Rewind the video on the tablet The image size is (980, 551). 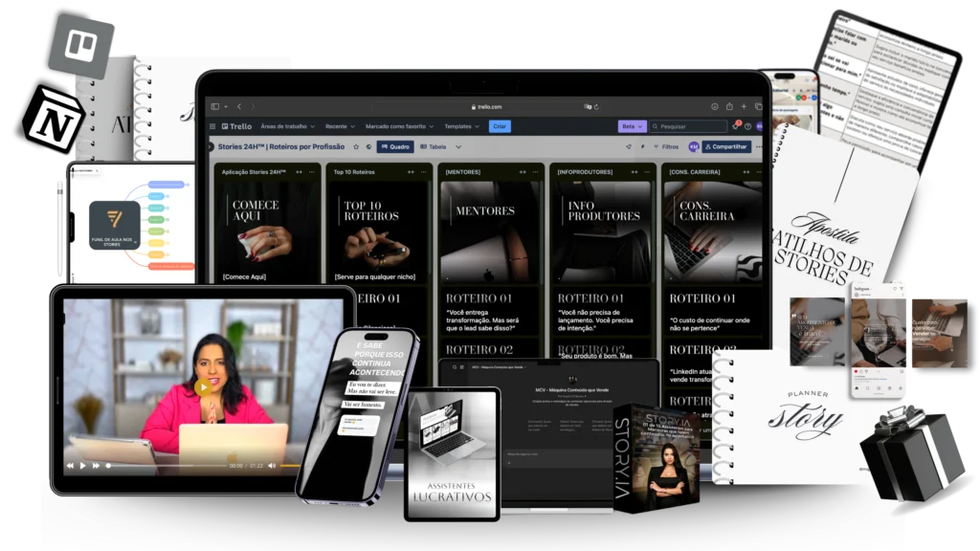pos(70,466)
